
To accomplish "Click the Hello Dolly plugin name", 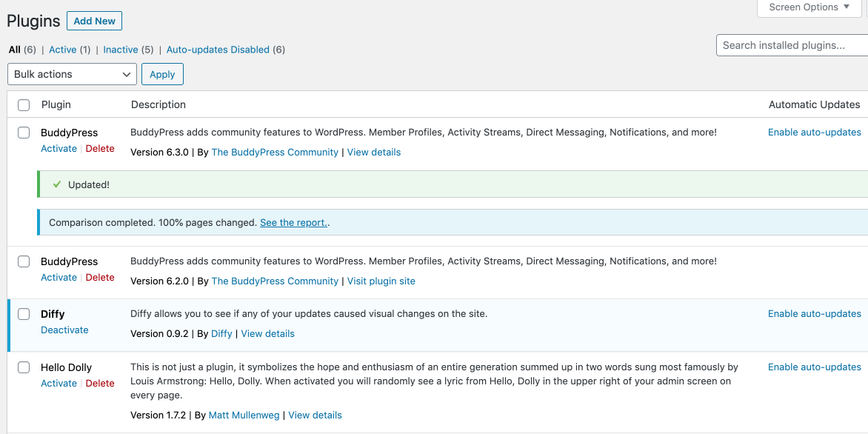I will pyautogui.click(x=67, y=367).
